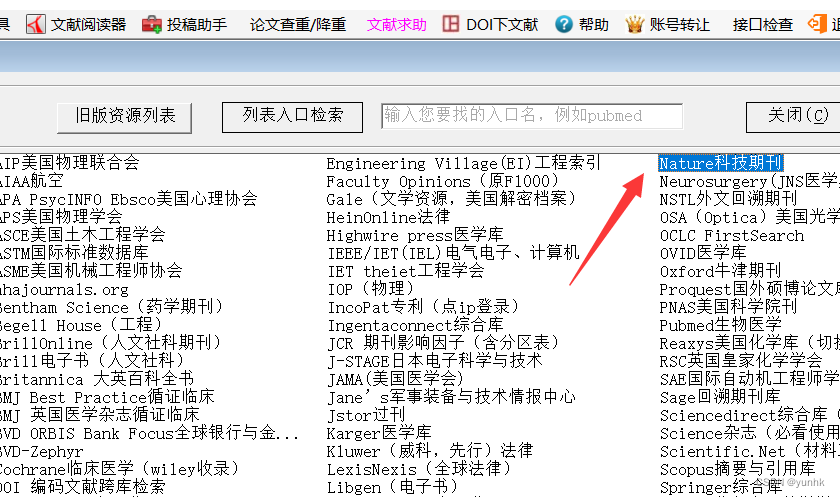Select ahajournals.org entry
This screenshot has height=497, width=840.
[64, 289]
